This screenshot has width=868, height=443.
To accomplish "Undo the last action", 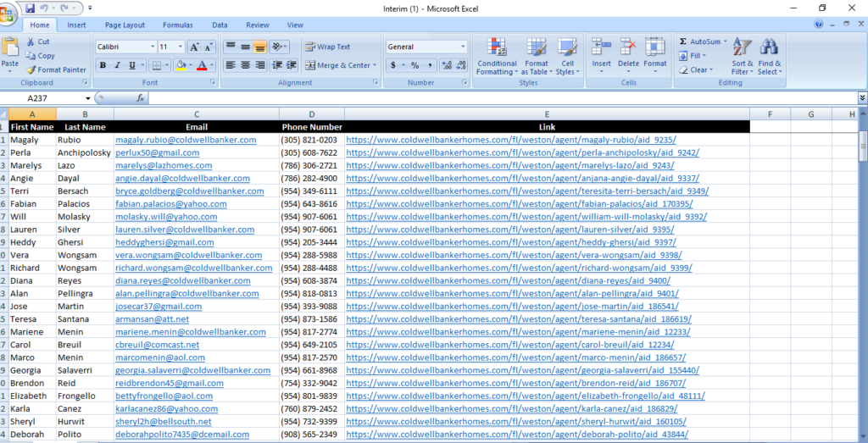I will (x=44, y=8).
